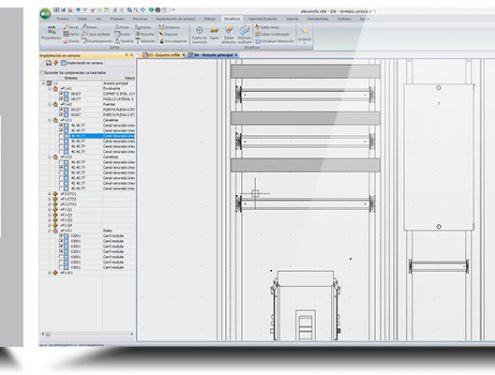Click the Atributo múltiple ribbon icon
495x375 pixels.
click(x=245, y=34)
